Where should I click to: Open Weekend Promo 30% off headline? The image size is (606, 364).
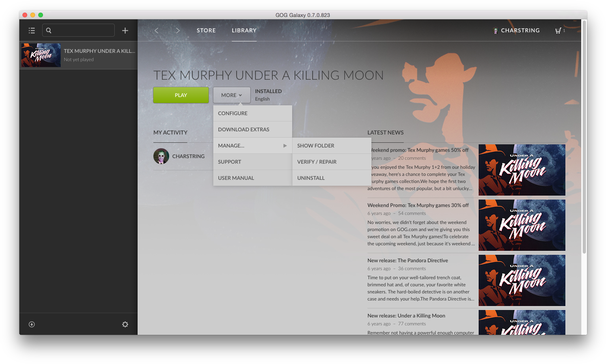point(418,205)
